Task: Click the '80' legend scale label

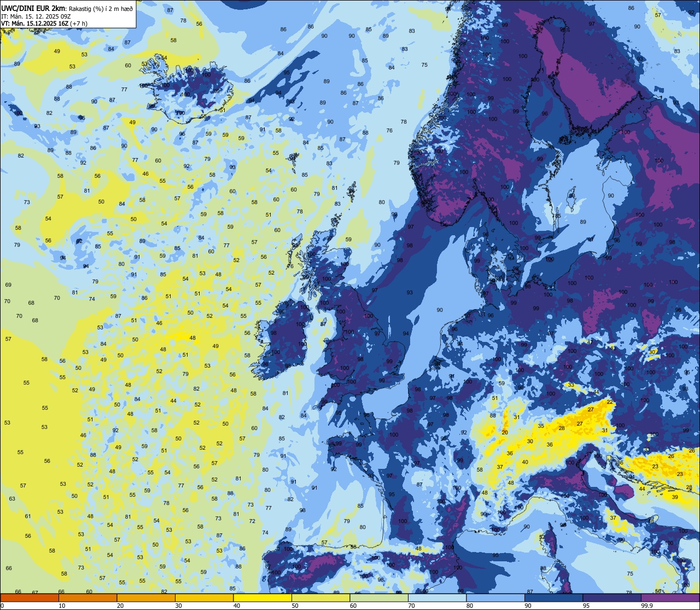Action: 469,605
